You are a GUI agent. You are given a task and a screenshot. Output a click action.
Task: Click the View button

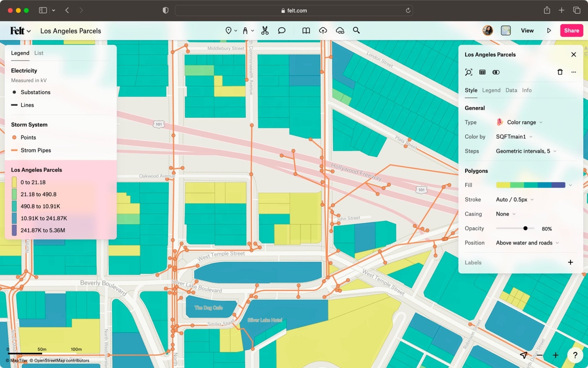[x=527, y=30]
